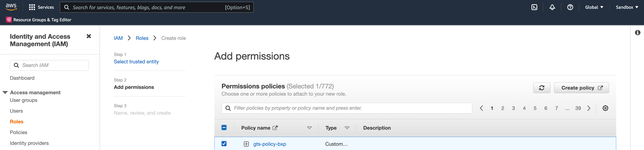Viewport: 644px width, 150px height.
Task: Go to Policies in the sidebar
Action: click(19, 132)
